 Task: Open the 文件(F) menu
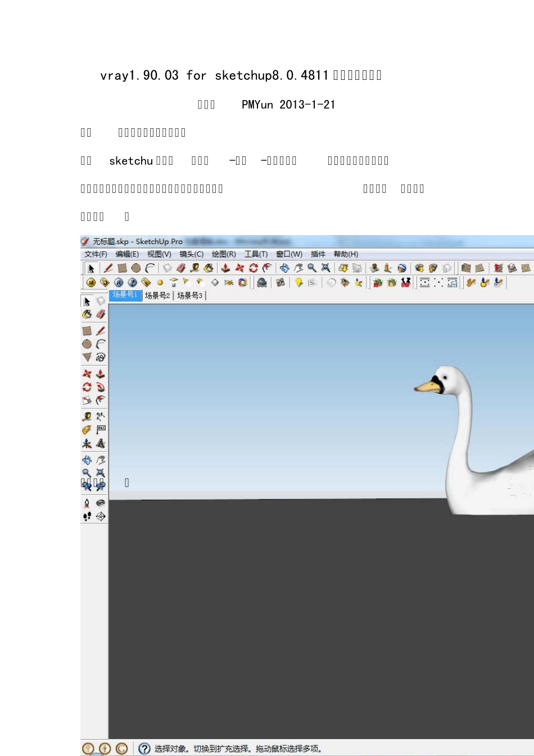tap(96, 254)
